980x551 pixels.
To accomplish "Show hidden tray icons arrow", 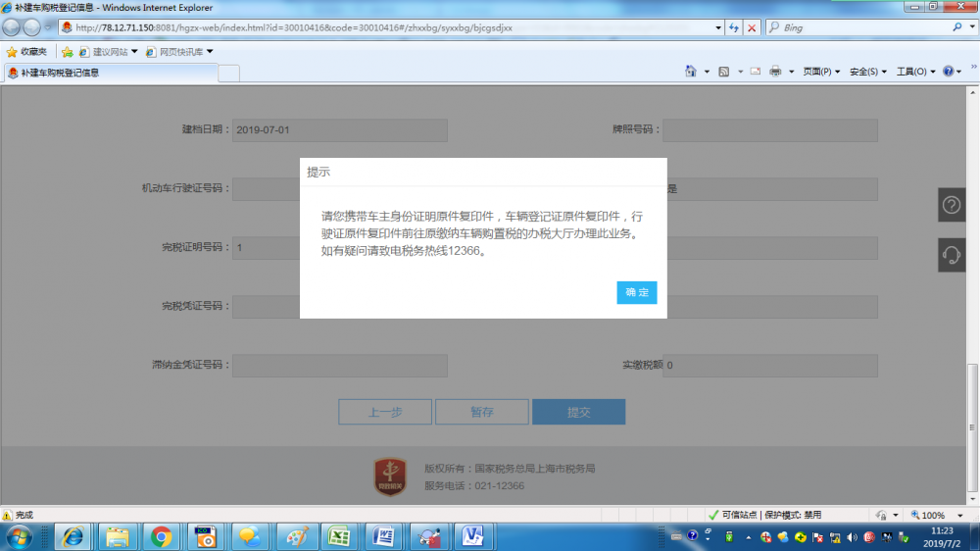I will (x=748, y=537).
